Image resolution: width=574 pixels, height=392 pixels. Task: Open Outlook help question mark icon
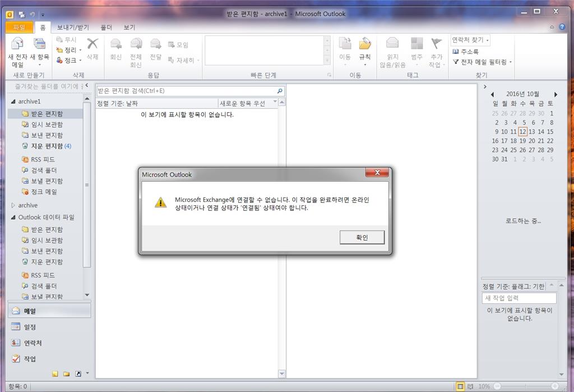562,27
